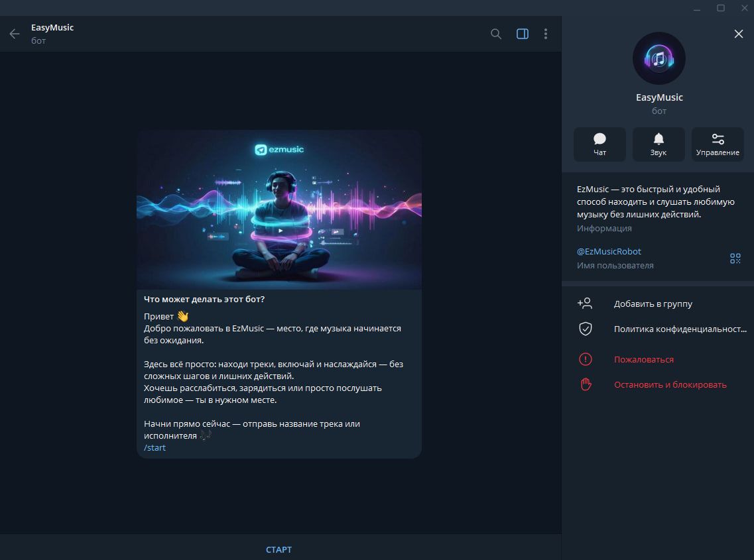754x560 pixels.
Task: Click the 'Имя пользователя' label
Action: pyautogui.click(x=615, y=265)
